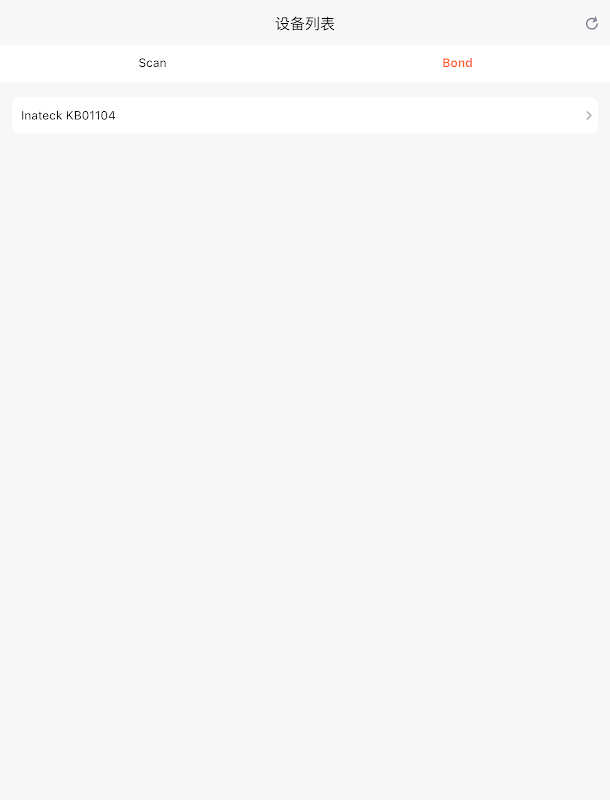Tap the white Inateck device card
This screenshot has width=610, height=800.
(305, 115)
